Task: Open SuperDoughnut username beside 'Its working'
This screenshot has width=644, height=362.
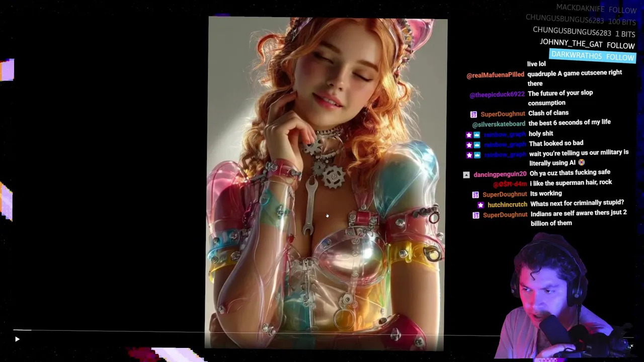Action: (x=505, y=194)
